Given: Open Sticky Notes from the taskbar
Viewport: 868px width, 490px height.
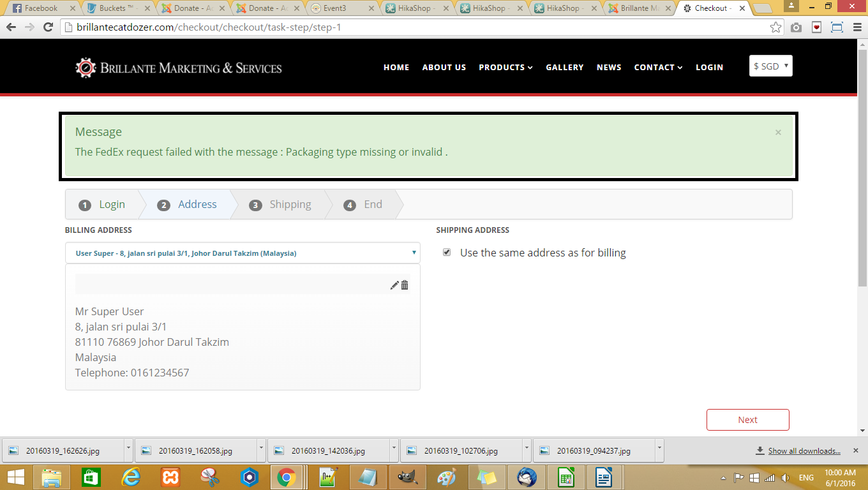Looking at the screenshot, I should point(487,477).
